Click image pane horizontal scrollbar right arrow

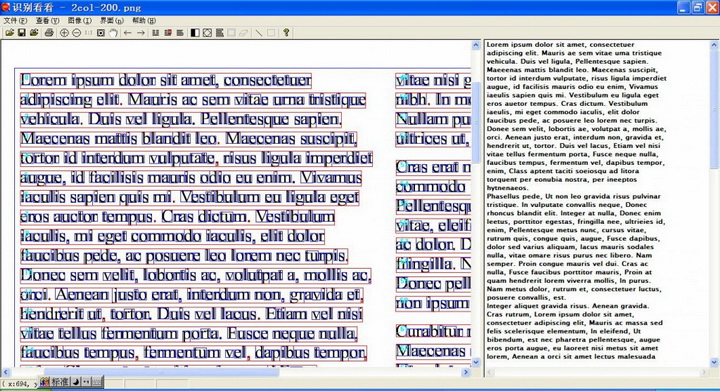click(x=467, y=372)
